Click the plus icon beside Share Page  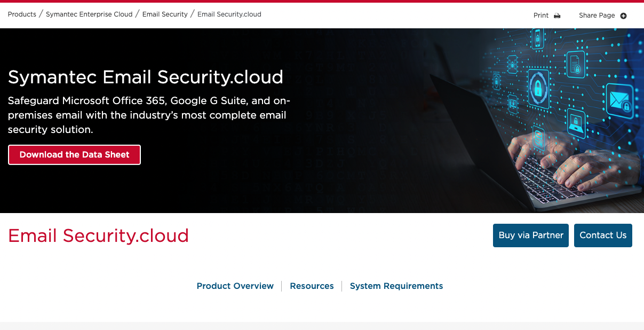(623, 15)
